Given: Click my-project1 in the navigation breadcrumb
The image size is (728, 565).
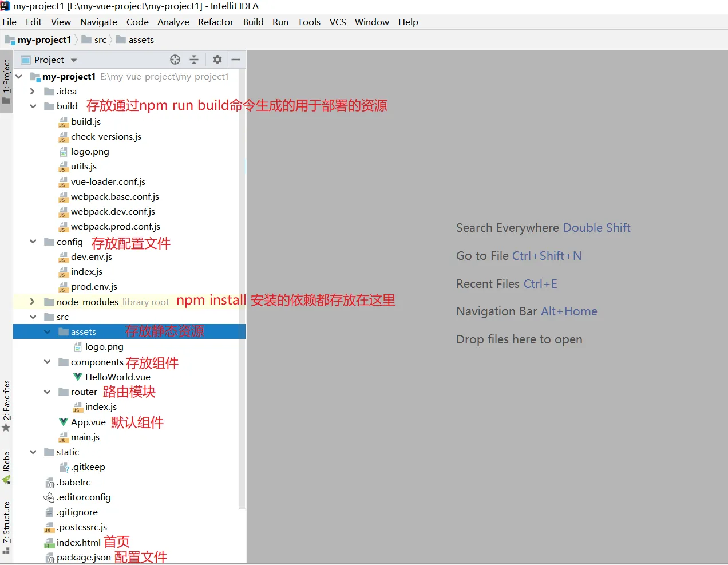Looking at the screenshot, I should coord(38,39).
